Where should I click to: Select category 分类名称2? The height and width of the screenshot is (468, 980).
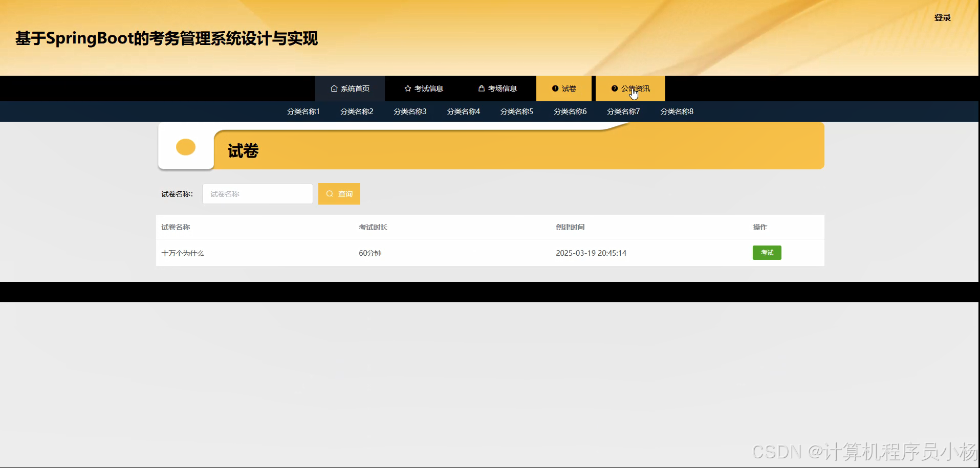click(357, 112)
